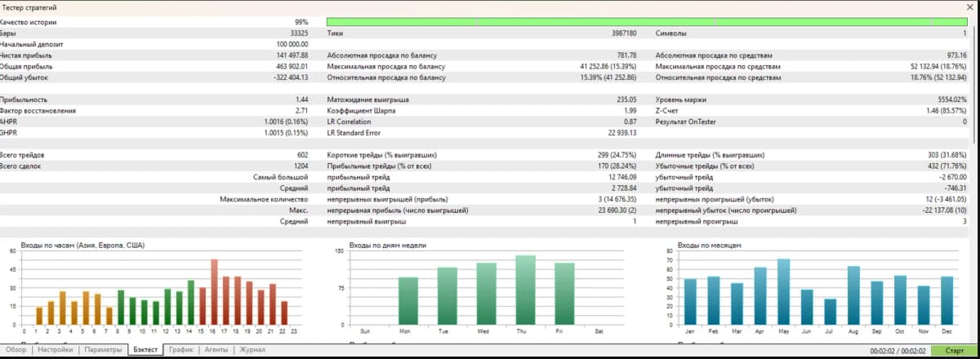The height and width of the screenshot is (359, 980).
Task: Close the Тестер стратегий panel
Action: point(969,7)
